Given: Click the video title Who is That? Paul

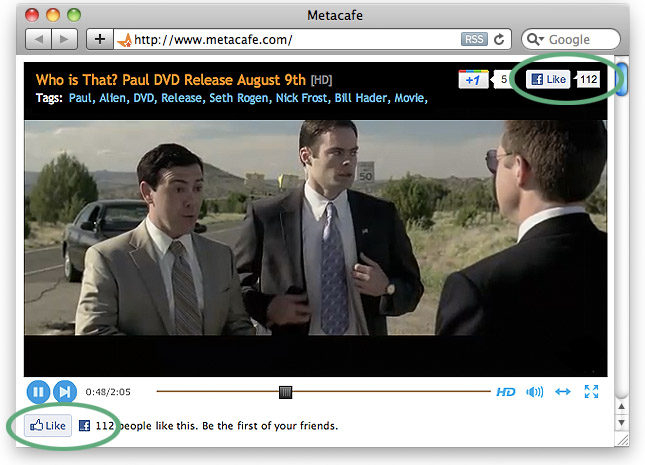Looking at the screenshot, I should pyautogui.click(x=171, y=79).
